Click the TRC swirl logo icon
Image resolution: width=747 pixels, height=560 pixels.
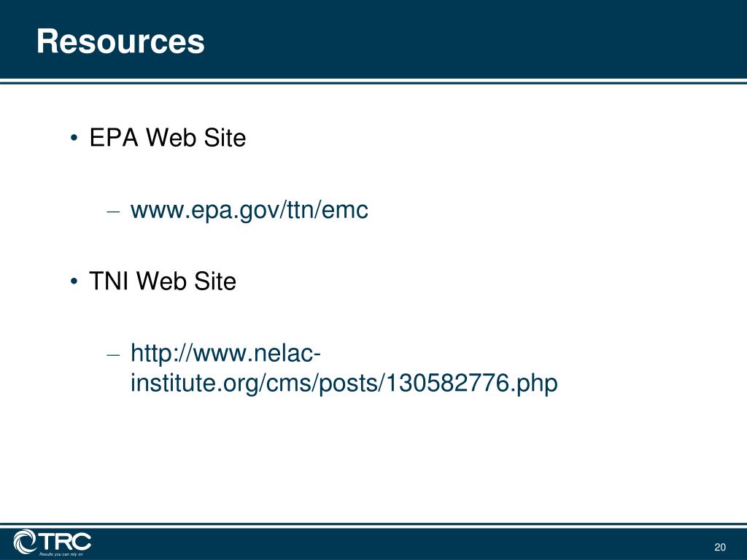25,542
